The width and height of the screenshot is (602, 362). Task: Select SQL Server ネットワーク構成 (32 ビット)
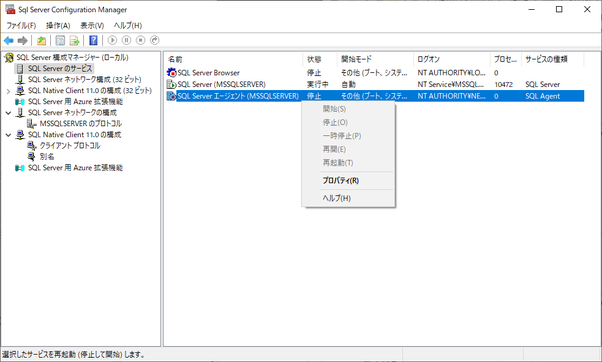pyautogui.click(x=84, y=79)
